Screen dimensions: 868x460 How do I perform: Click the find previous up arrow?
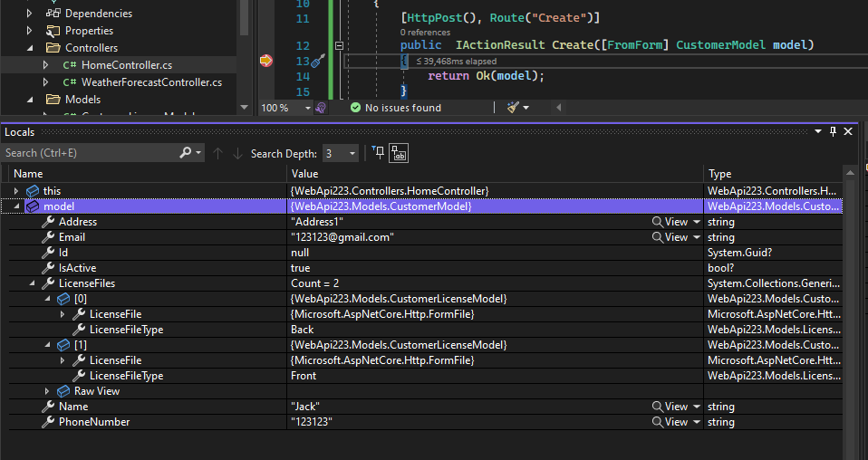[218, 153]
